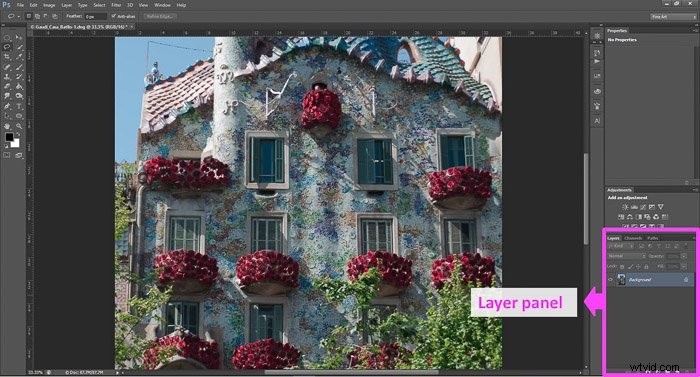The width and height of the screenshot is (700, 377).
Task: Toggle lock image pixels brush icon
Action: (630, 267)
